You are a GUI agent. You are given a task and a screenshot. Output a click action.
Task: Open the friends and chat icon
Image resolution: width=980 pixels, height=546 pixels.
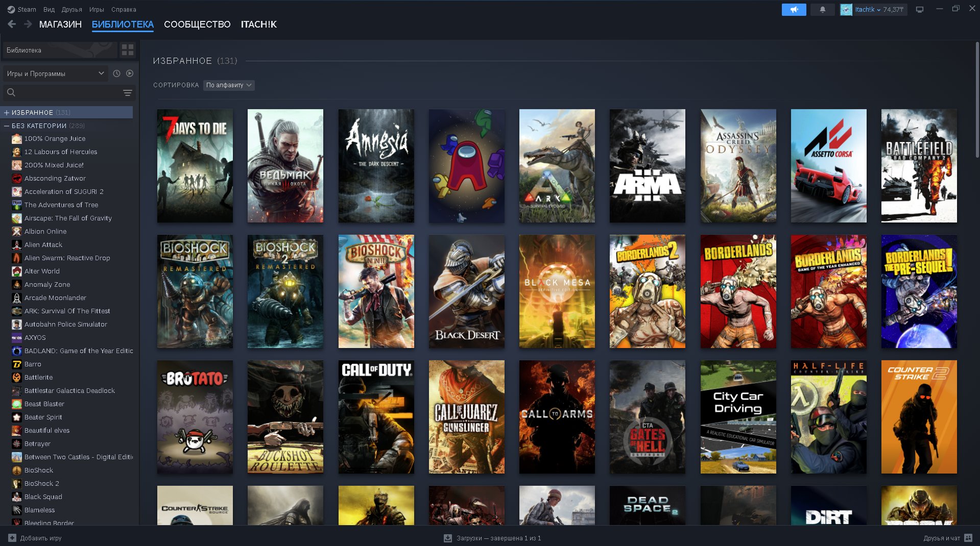pos(968,538)
